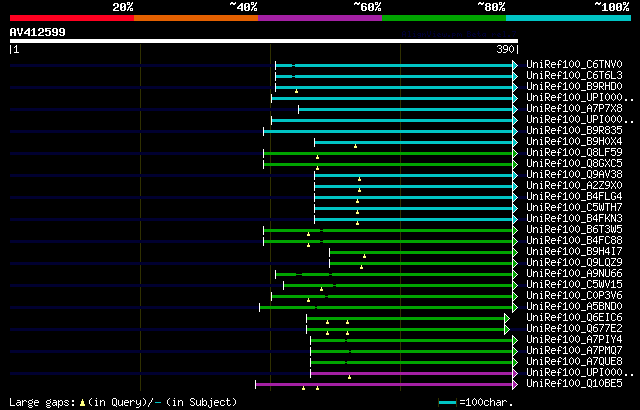Open hit UniRef100_B9RHD0
Viewport: 640px width, 410px height.
(574, 86)
